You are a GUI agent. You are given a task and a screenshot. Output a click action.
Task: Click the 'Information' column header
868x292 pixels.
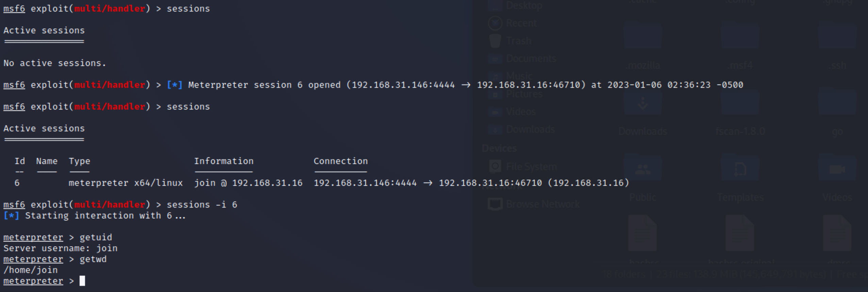[x=223, y=161]
